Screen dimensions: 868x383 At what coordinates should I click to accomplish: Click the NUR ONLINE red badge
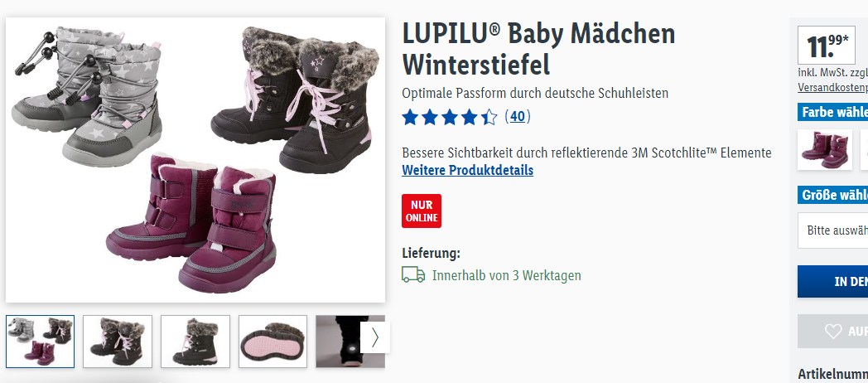[x=422, y=211]
